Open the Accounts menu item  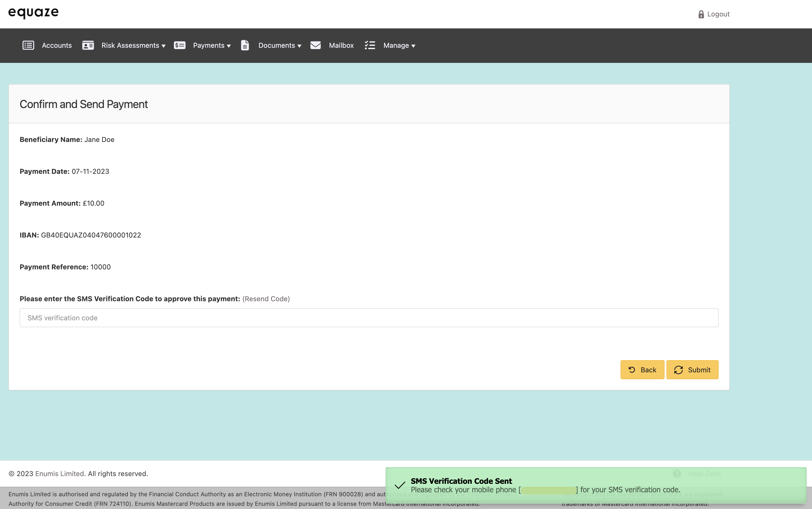[x=56, y=45]
